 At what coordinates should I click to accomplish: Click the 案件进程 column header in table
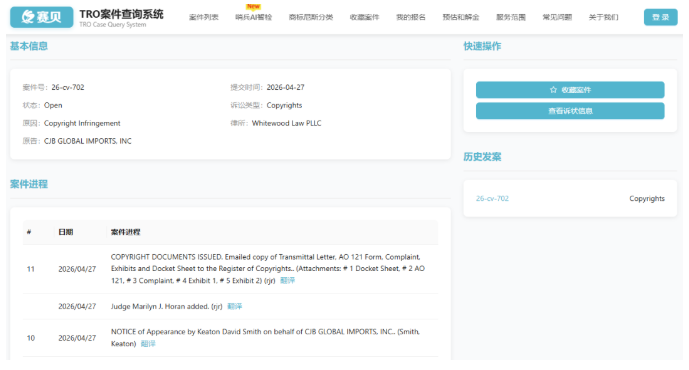126,232
